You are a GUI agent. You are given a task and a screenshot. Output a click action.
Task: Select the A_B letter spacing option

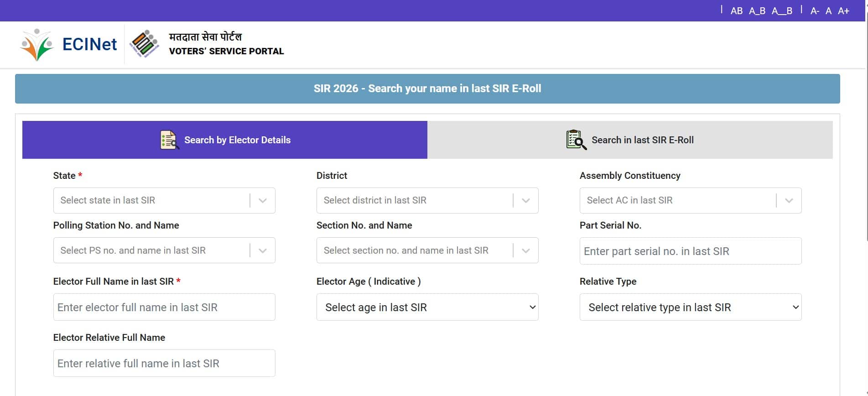(x=757, y=11)
